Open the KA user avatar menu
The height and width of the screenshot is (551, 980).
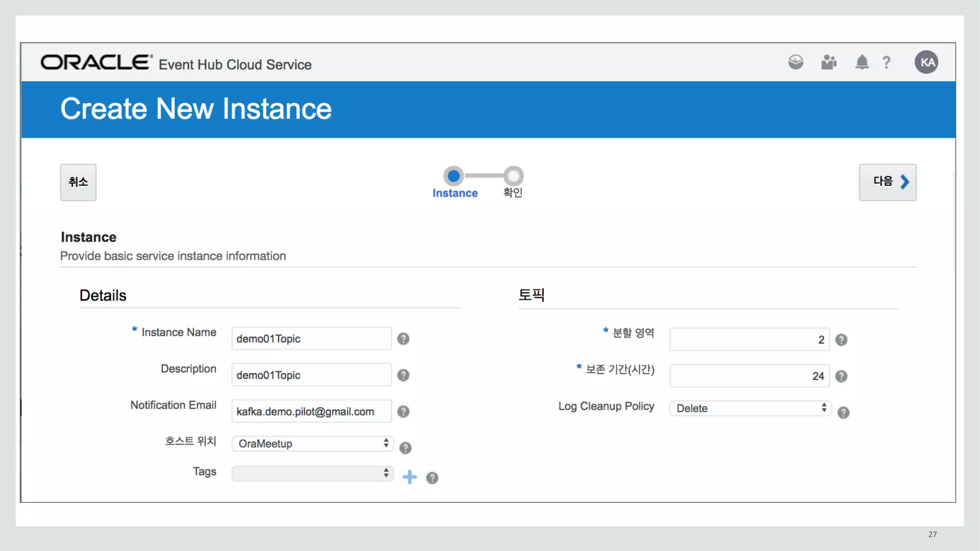coord(926,62)
